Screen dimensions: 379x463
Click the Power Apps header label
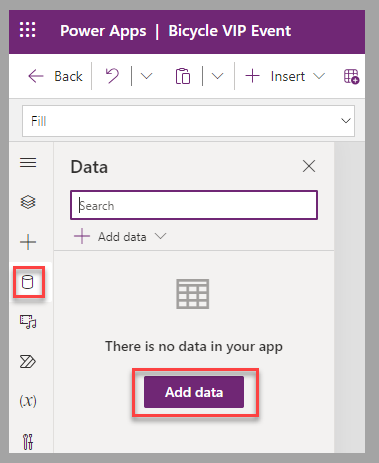103,31
